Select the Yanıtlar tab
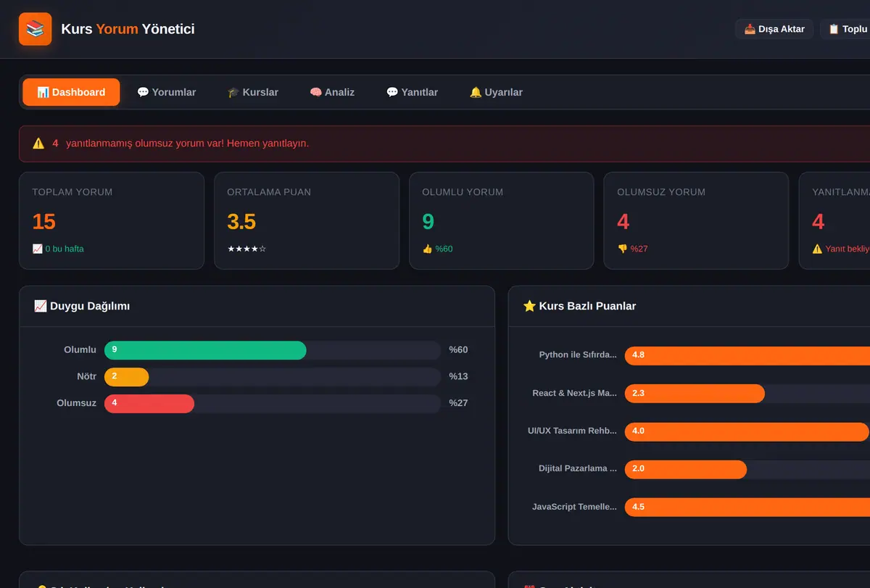Viewport: 870px width, 588px height. click(x=412, y=92)
